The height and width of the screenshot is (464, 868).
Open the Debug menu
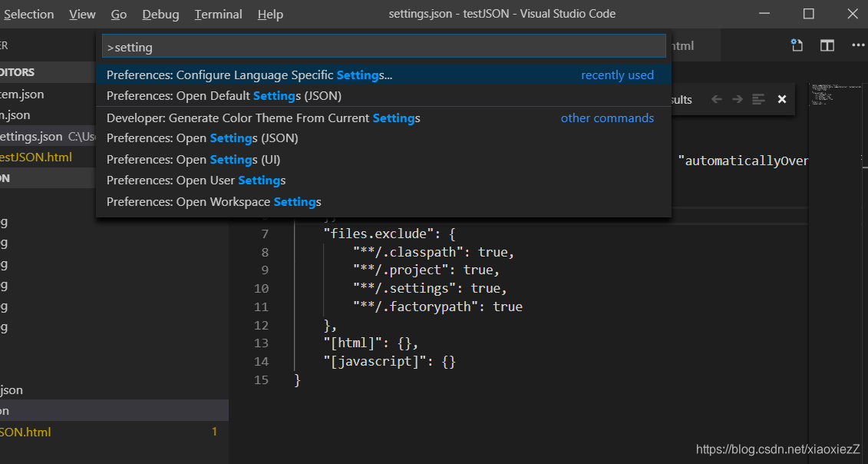tap(160, 14)
